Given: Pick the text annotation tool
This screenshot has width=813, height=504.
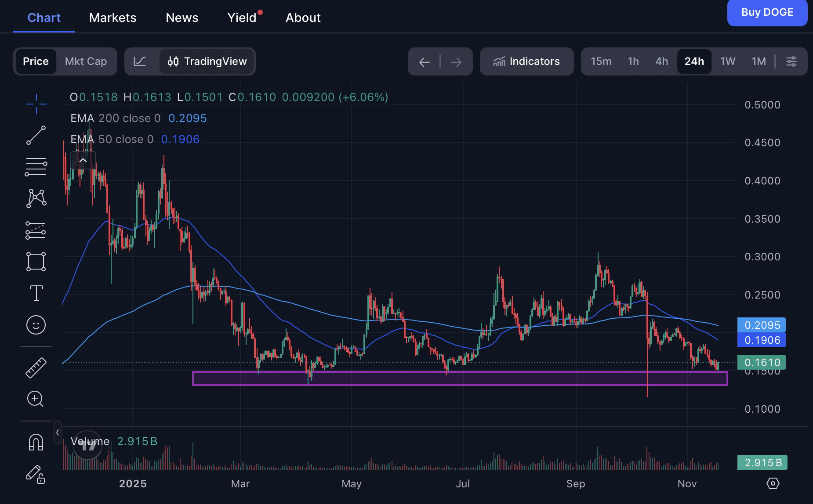Looking at the screenshot, I should click(x=36, y=293).
